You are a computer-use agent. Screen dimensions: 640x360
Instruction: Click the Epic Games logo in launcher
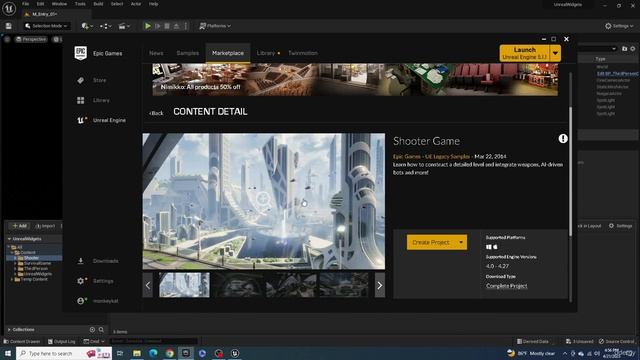click(80, 53)
